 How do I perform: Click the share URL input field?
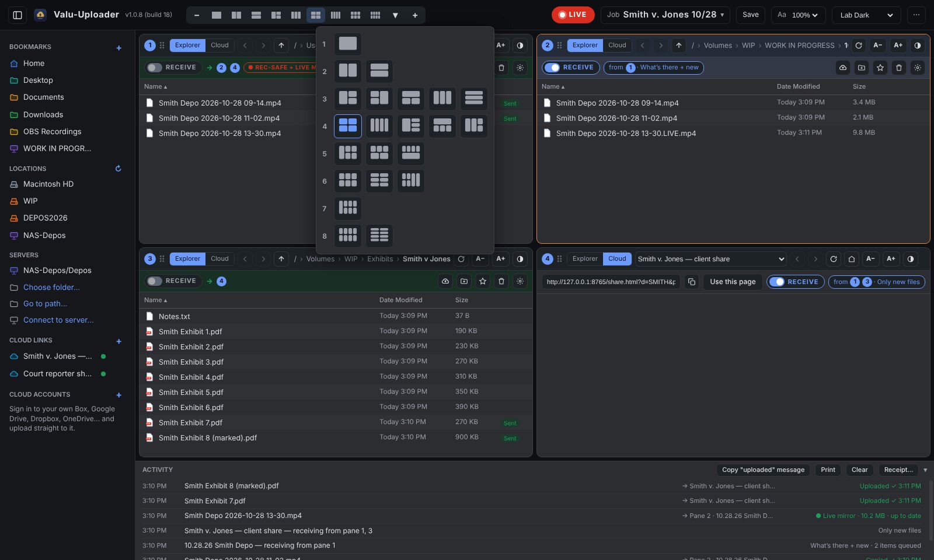point(611,282)
